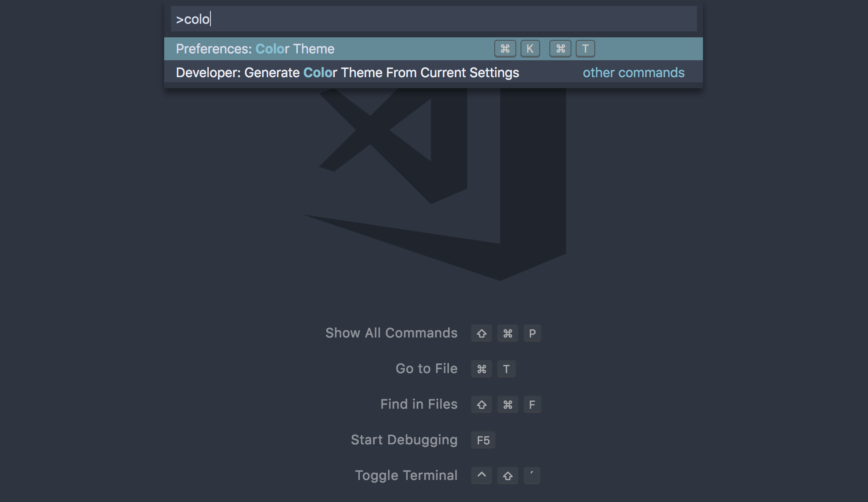Click the K keybinding badge for Color Theme
868x502 pixels.
pyautogui.click(x=530, y=49)
